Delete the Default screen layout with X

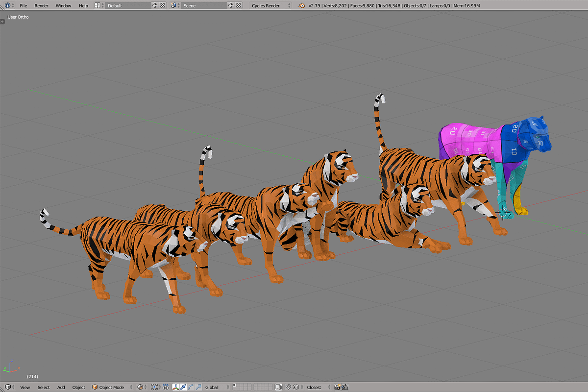(x=162, y=5)
